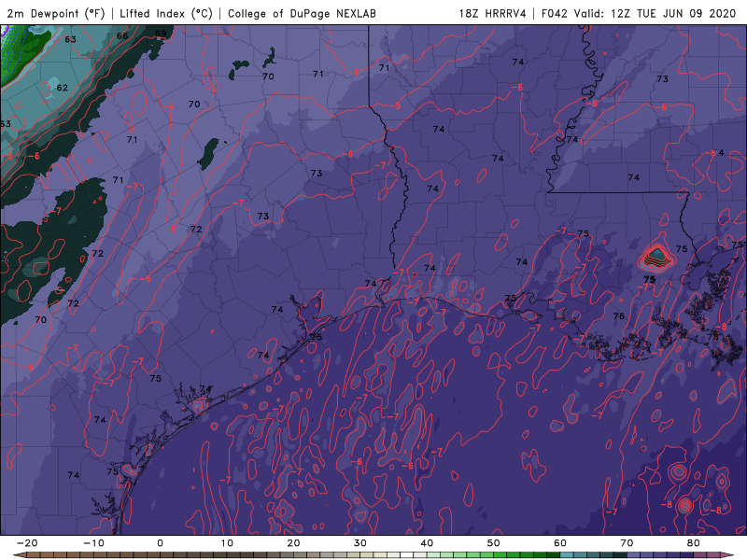Image resolution: width=747 pixels, height=560 pixels.
Task: Click the "69" dewpoint value on the map
Action: coord(161,34)
